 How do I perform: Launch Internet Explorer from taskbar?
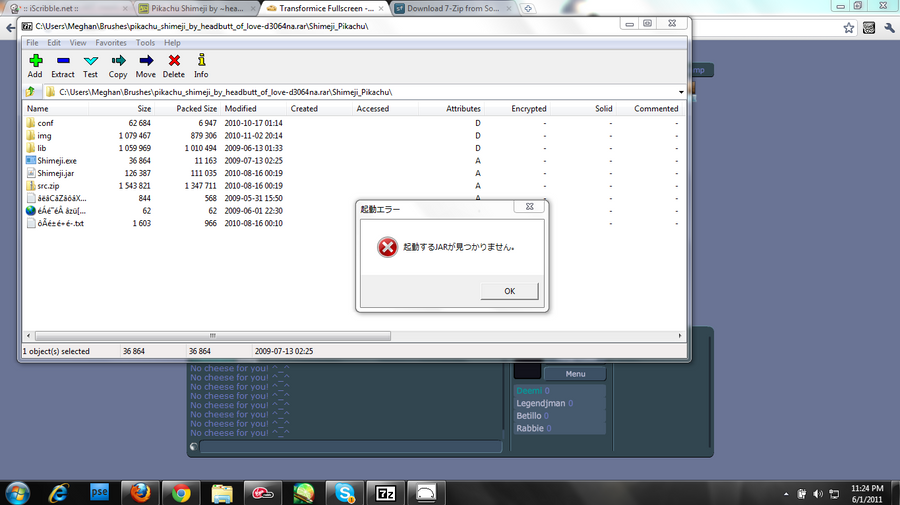click(x=59, y=494)
